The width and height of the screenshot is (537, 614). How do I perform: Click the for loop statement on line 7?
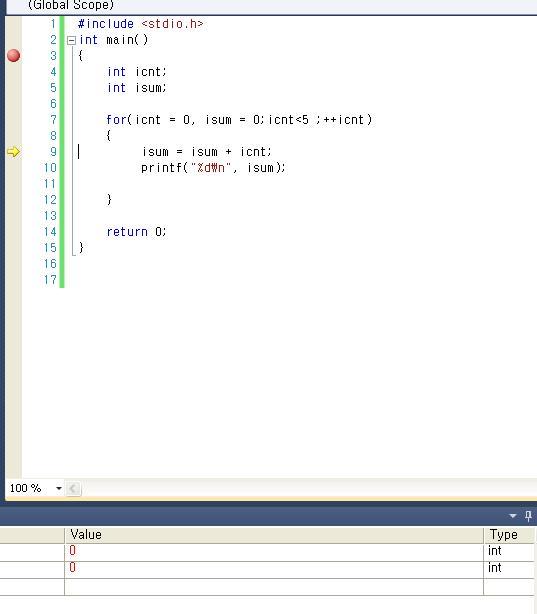pyautogui.click(x=239, y=119)
